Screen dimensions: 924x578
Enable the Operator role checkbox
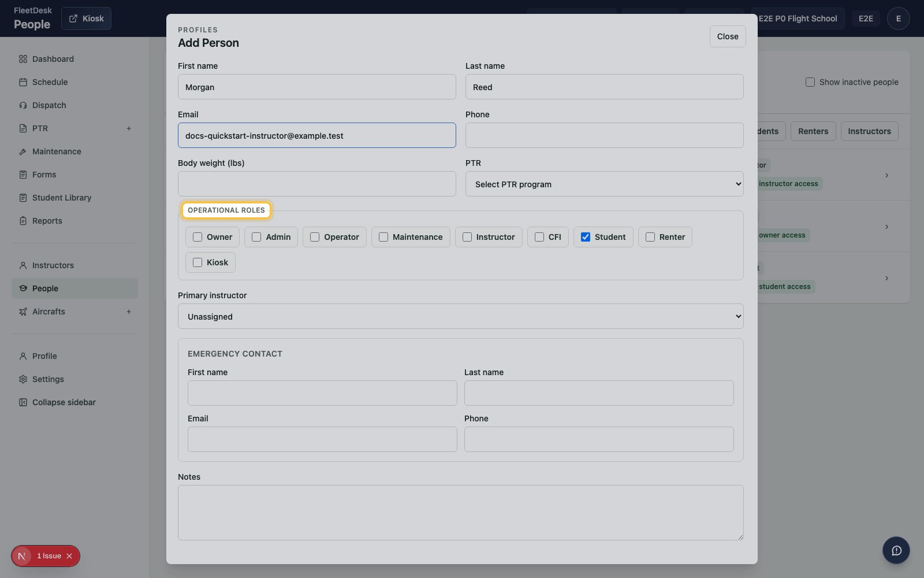(x=315, y=237)
